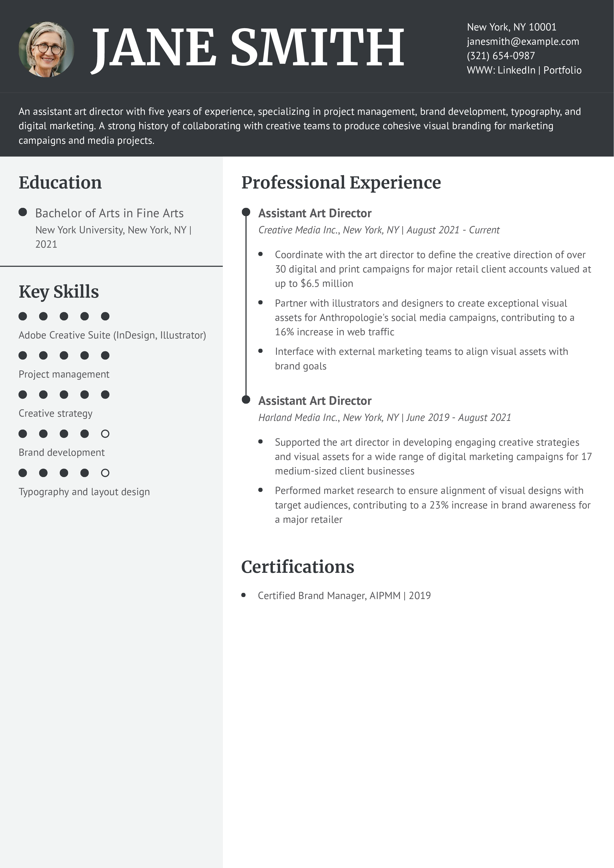Click the Certified Brand Manager bullet icon
The width and height of the screenshot is (614, 868).
[x=244, y=595]
